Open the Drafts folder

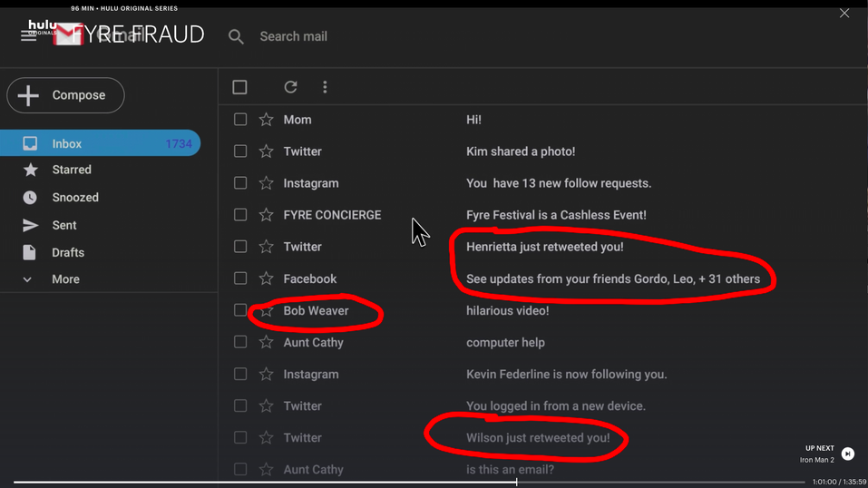(68, 252)
